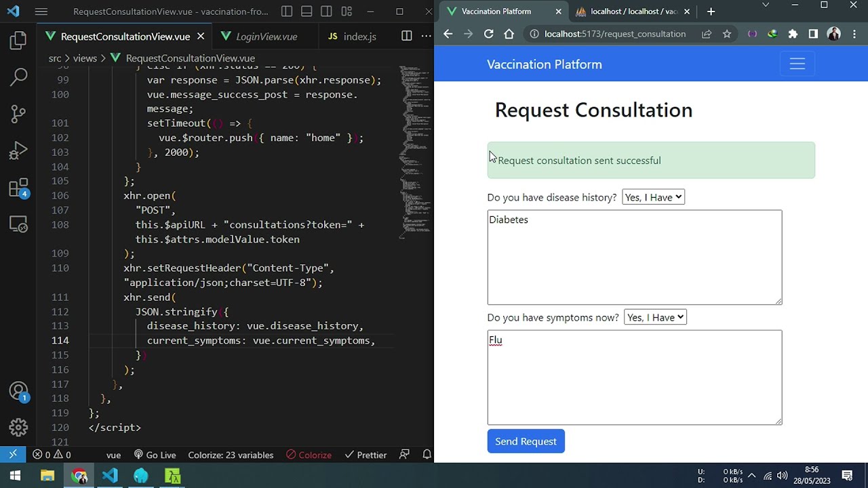The height and width of the screenshot is (488, 868).
Task: Open the Run and Debug view
Action: click(18, 150)
